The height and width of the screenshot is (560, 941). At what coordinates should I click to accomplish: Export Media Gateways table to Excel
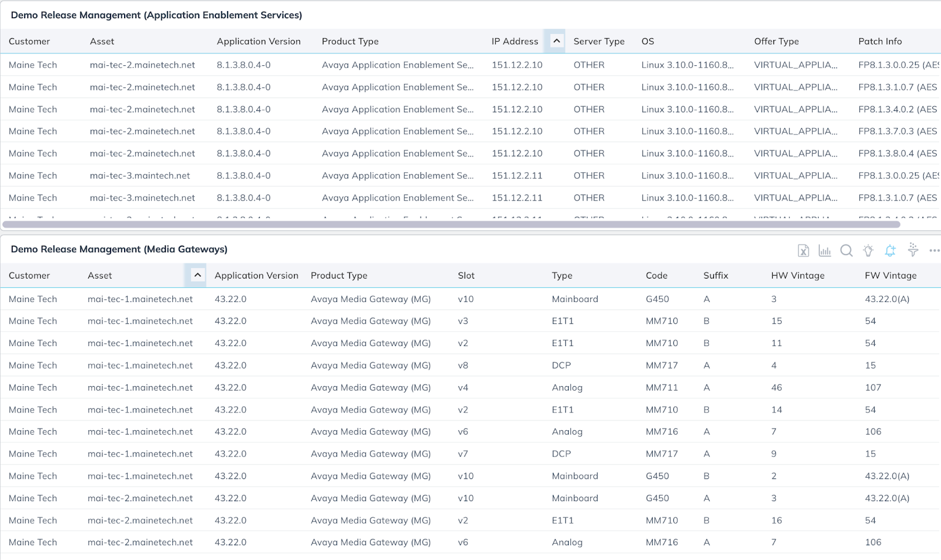[803, 250]
